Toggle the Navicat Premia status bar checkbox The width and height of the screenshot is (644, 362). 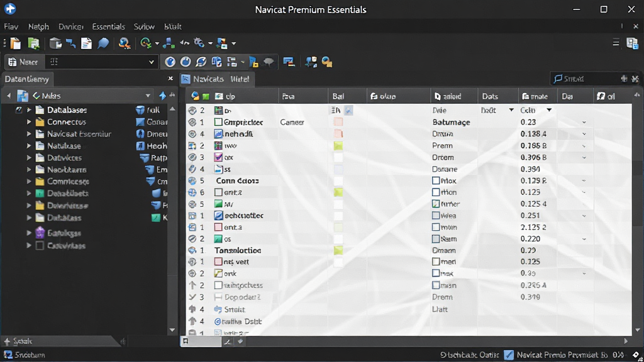509,354
